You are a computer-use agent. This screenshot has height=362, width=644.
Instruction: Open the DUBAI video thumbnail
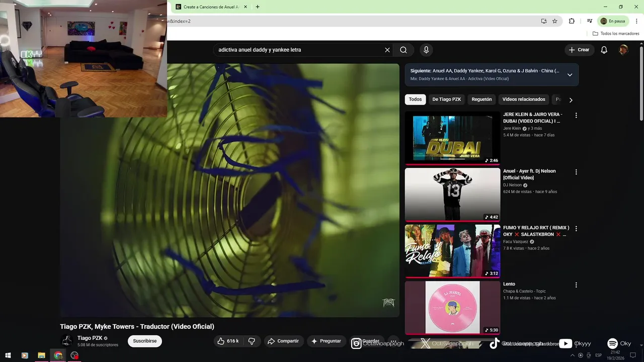pos(452,138)
